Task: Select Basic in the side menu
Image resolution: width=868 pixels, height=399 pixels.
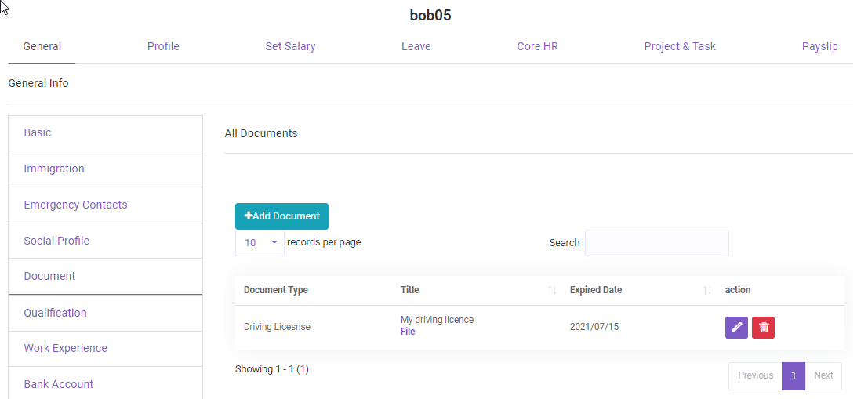Action: point(38,132)
